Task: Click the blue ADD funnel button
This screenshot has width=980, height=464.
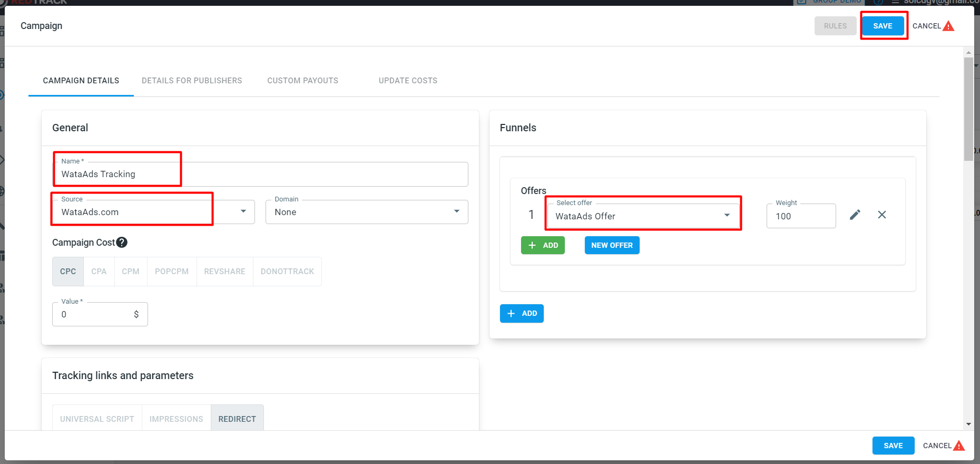Action: pyautogui.click(x=522, y=314)
